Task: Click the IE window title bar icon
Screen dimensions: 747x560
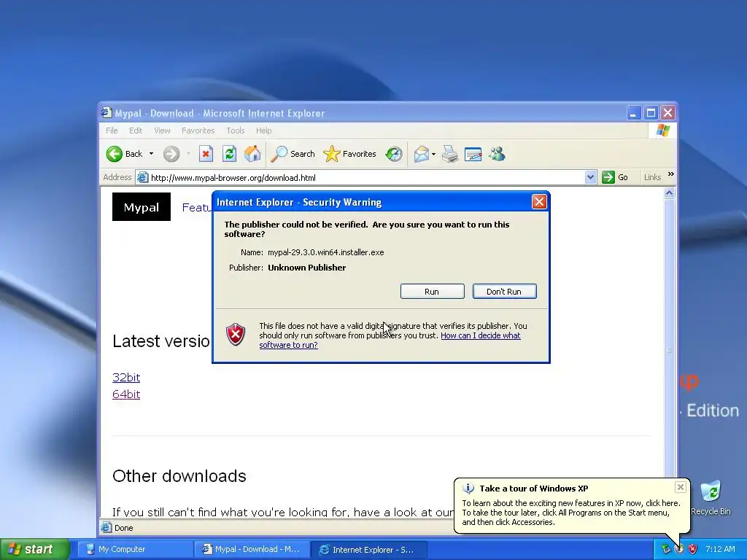Action: click(x=107, y=113)
